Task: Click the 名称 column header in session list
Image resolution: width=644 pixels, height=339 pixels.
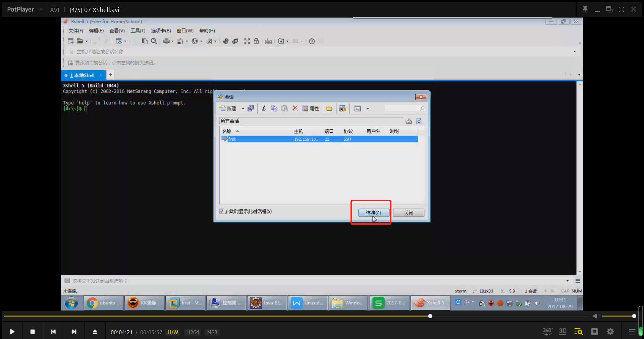Action: coord(227,131)
